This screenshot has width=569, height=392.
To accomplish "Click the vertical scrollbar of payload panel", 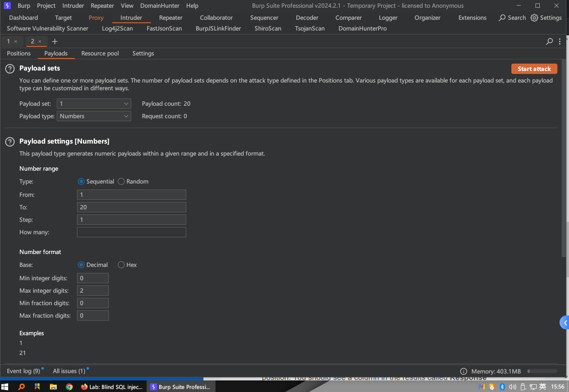I will (564, 159).
